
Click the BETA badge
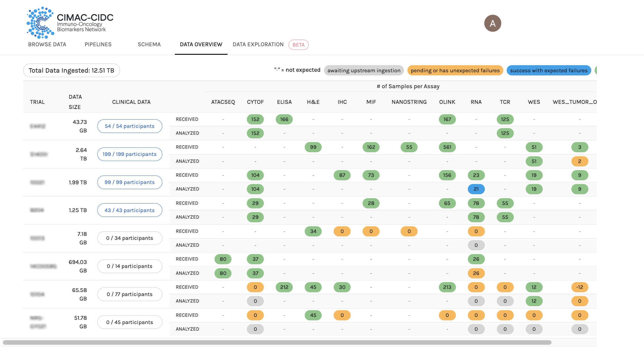tap(298, 45)
